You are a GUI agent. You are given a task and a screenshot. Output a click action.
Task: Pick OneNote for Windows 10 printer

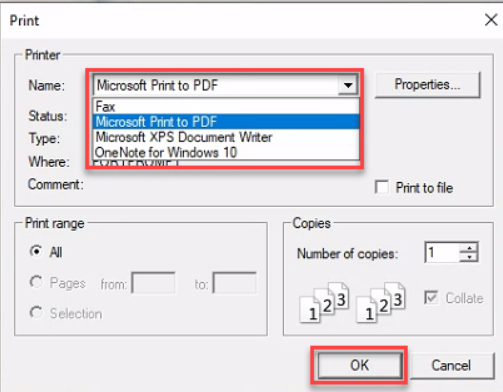click(227, 153)
